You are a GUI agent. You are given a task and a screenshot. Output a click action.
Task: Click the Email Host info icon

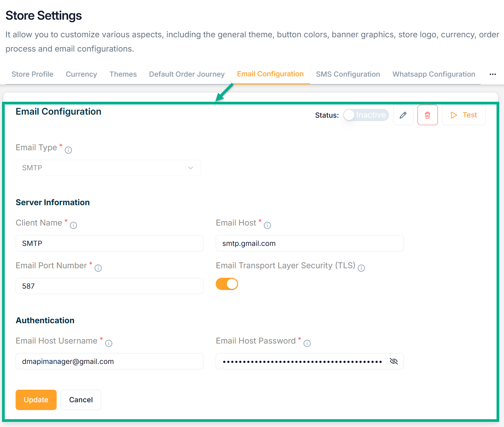(267, 225)
